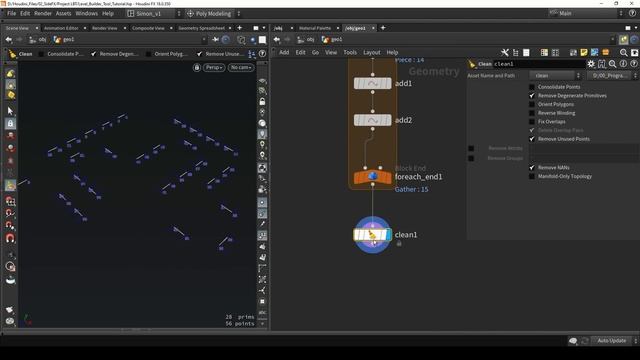Screen dimensions: 640x360
Task: Open the Assets menu
Action: click(x=63, y=13)
